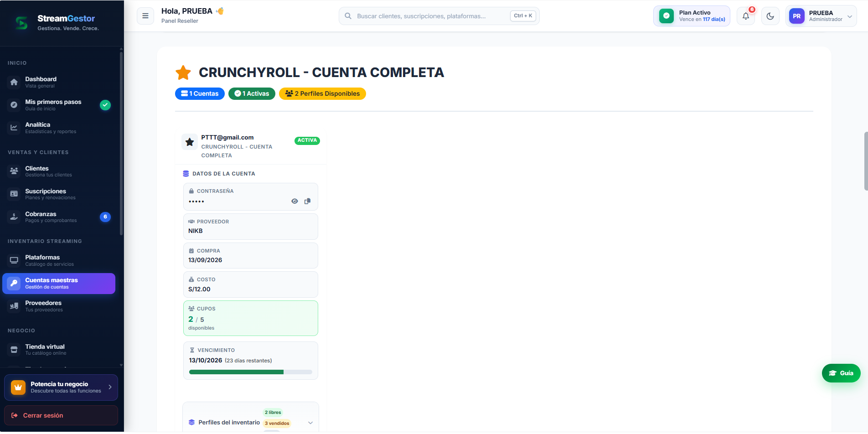
Task: Click the ACTIVA status label
Action: 307,140
